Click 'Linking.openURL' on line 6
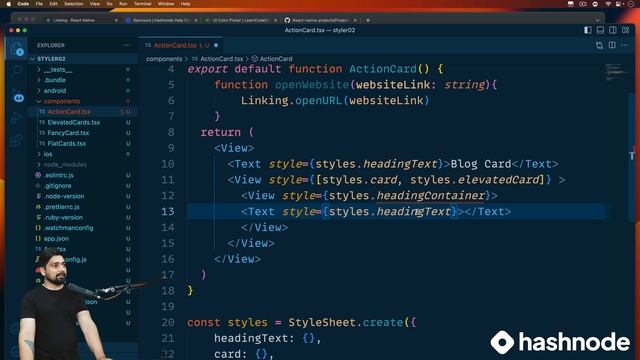This screenshot has width=640, height=360. pyautogui.click(x=291, y=100)
